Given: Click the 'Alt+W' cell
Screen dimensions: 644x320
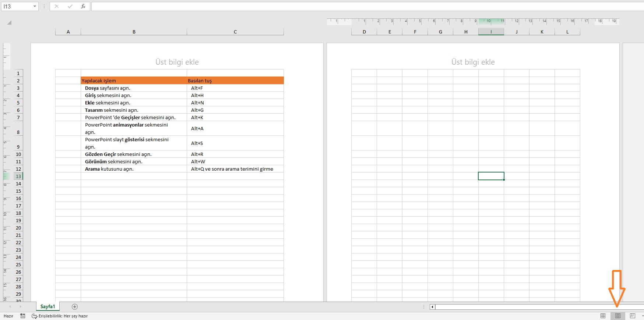Looking at the screenshot, I should click(235, 161).
